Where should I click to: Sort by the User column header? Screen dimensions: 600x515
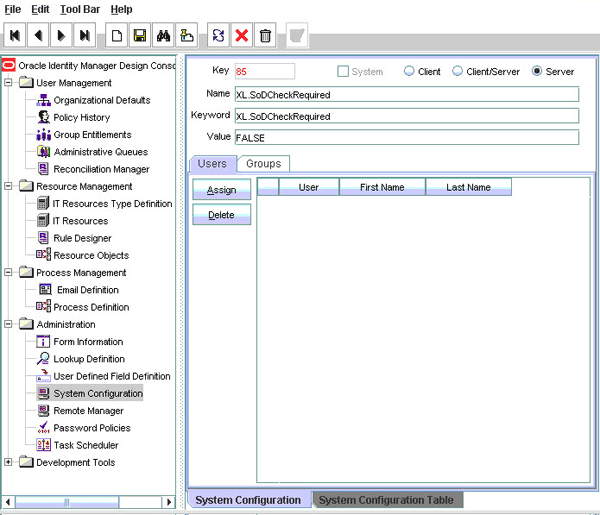point(309,187)
